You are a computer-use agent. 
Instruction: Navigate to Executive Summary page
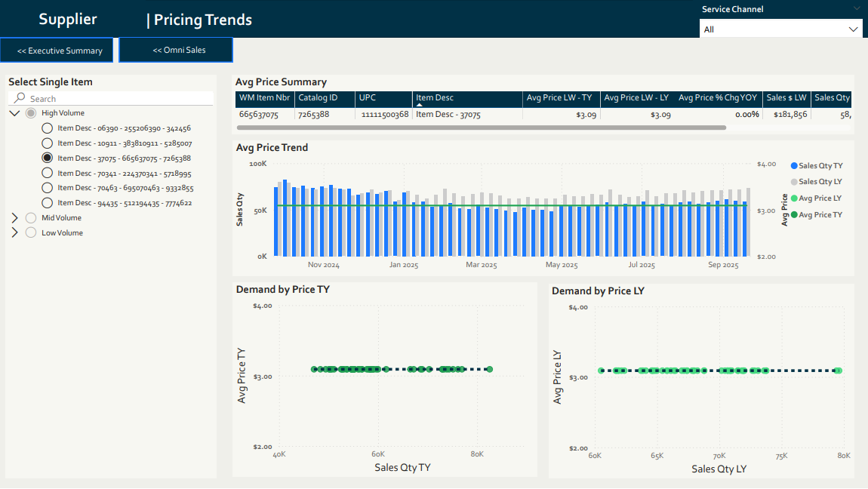pyautogui.click(x=57, y=50)
